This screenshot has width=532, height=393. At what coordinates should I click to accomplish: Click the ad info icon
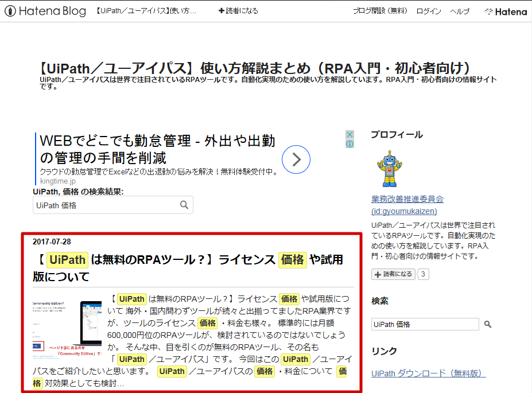pos(350,144)
